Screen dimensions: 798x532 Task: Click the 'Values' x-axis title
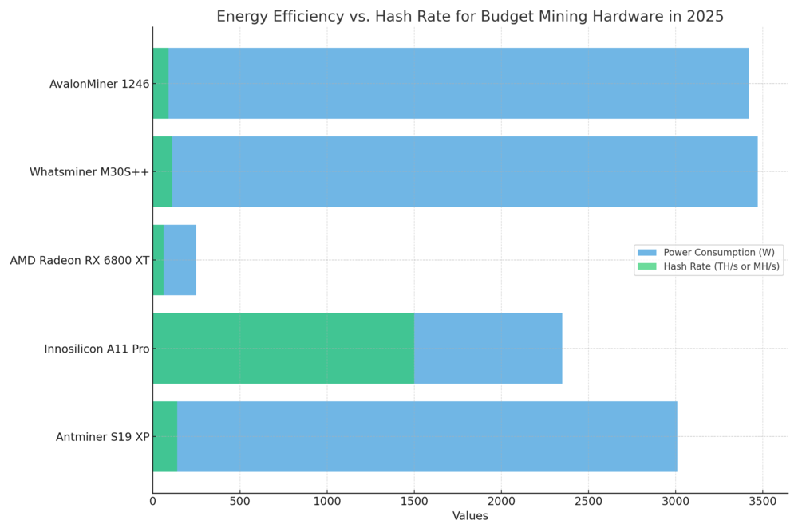(x=470, y=516)
